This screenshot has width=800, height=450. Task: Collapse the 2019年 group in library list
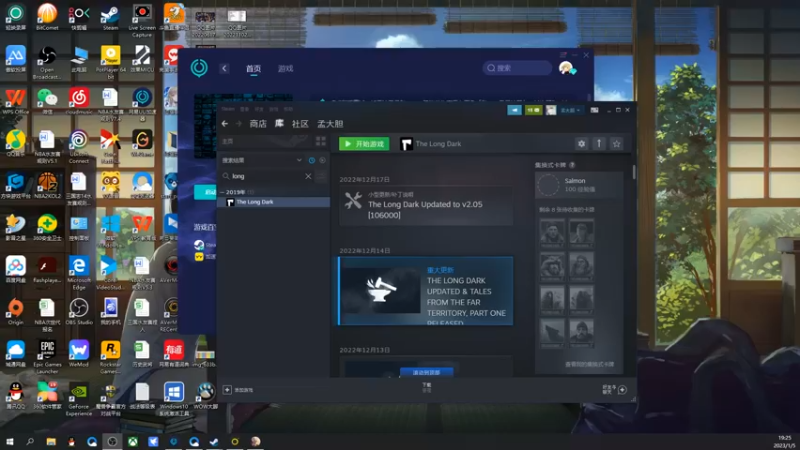click(x=222, y=192)
